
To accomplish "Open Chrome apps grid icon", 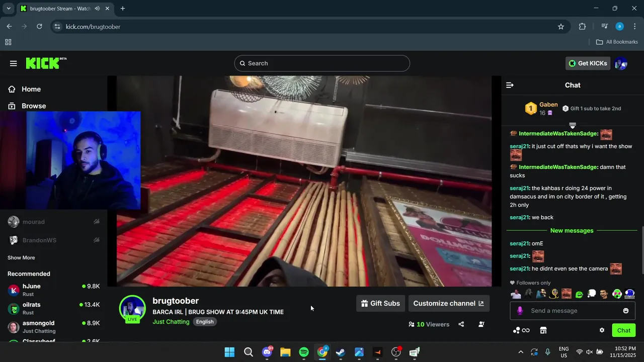I will pos(8,42).
